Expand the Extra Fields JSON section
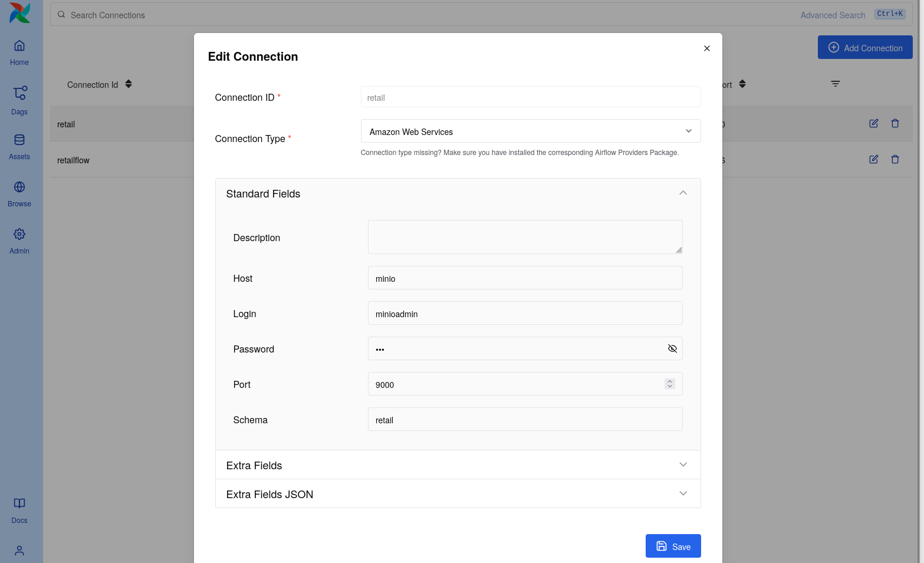This screenshot has height=563, width=924. click(458, 494)
